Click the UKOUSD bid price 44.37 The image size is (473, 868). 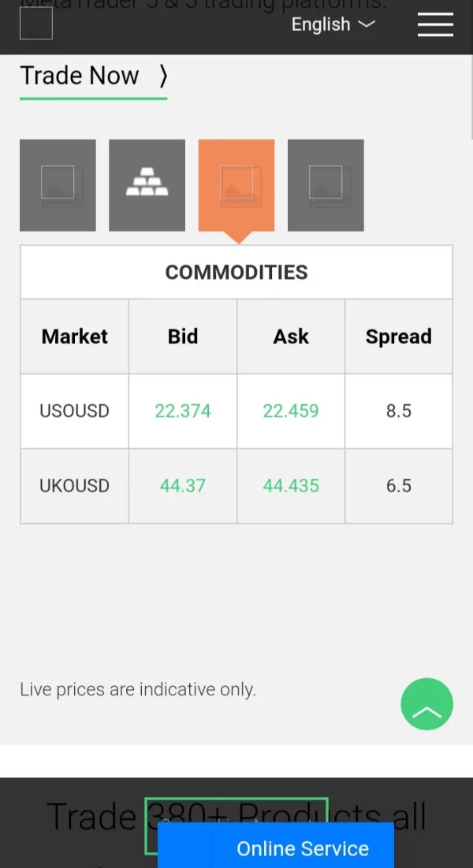click(x=183, y=485)
